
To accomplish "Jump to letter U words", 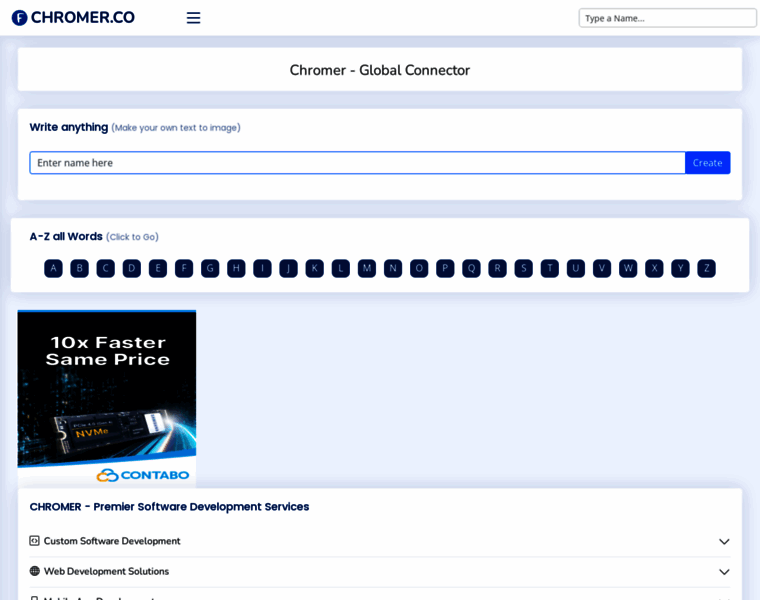I will tap(576, 268).
